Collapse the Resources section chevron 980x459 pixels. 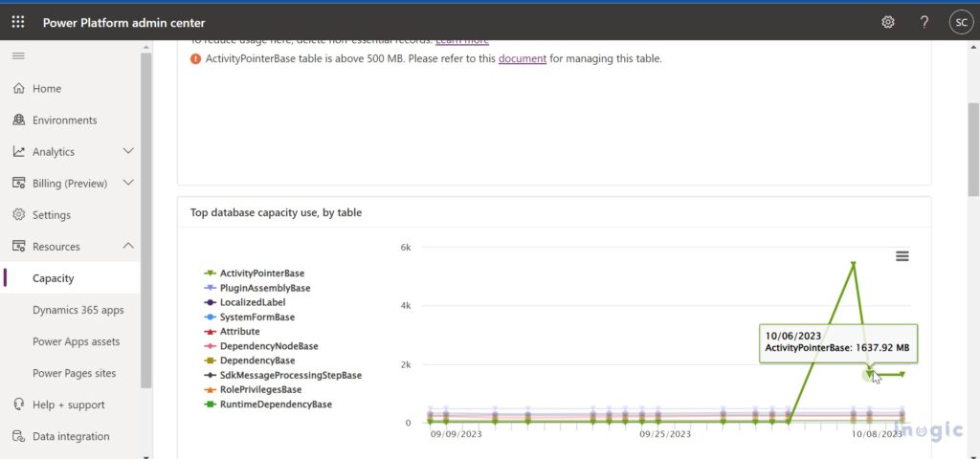click(129, 247)
